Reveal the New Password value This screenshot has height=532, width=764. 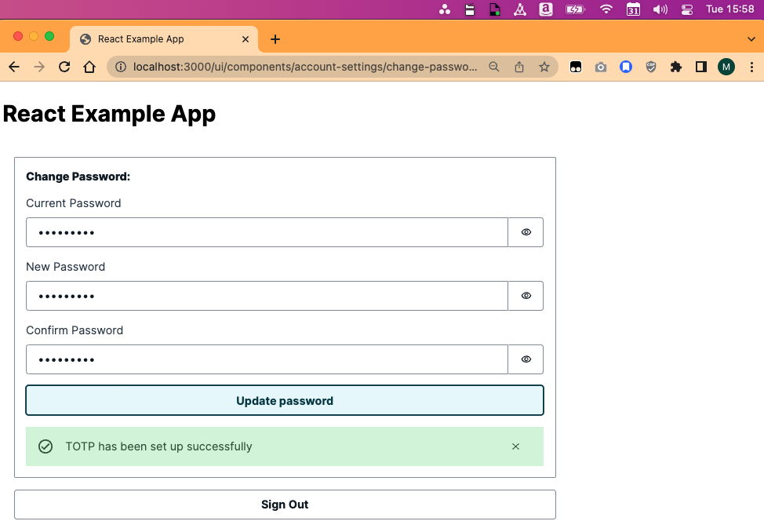[x=526, y=296]
